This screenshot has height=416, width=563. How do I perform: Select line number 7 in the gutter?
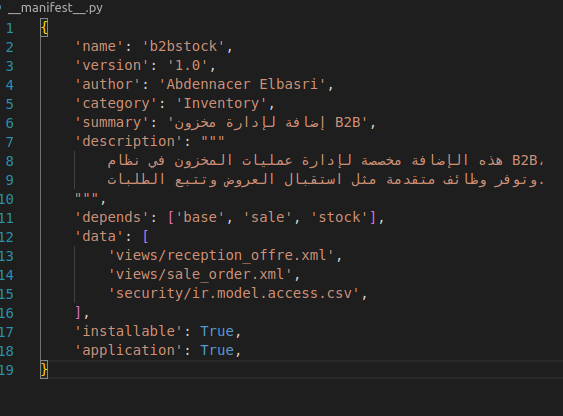[10, 142]
